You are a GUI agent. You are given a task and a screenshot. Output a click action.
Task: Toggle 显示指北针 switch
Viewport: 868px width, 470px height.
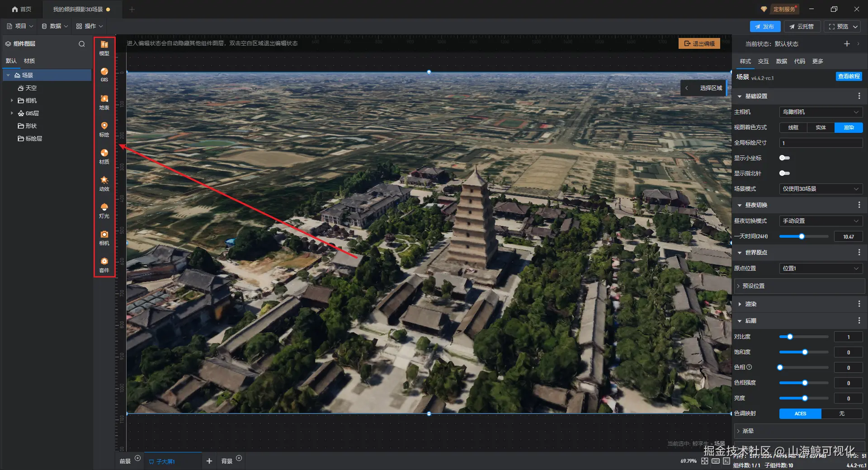784,173
